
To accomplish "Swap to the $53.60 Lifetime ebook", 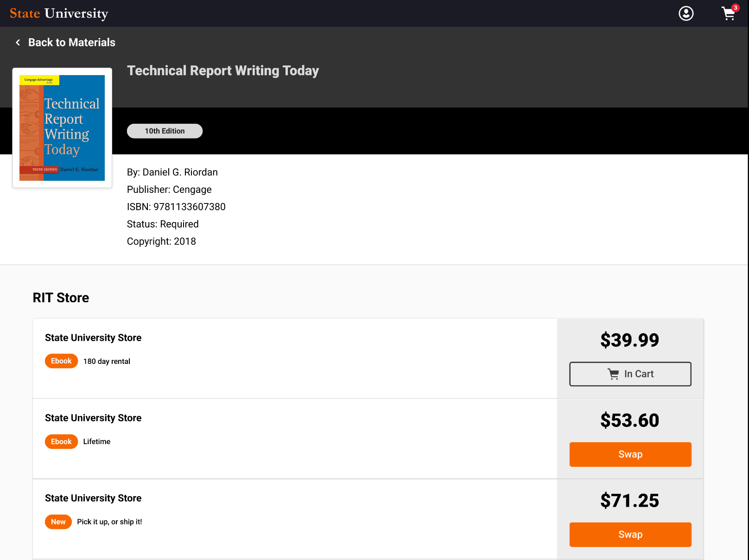I will (x=630, y=454).
